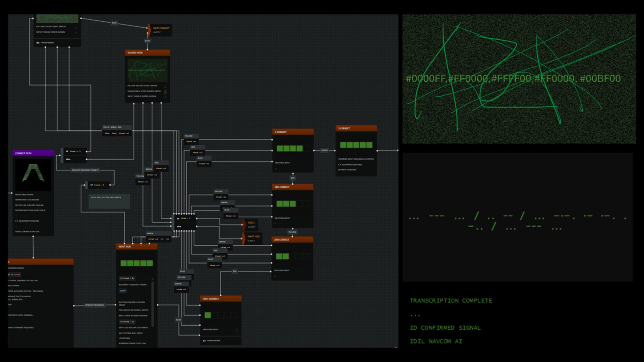Click green progress squares in Input Hub
This screenshot has width=644, height=362.
coord(136,263)
